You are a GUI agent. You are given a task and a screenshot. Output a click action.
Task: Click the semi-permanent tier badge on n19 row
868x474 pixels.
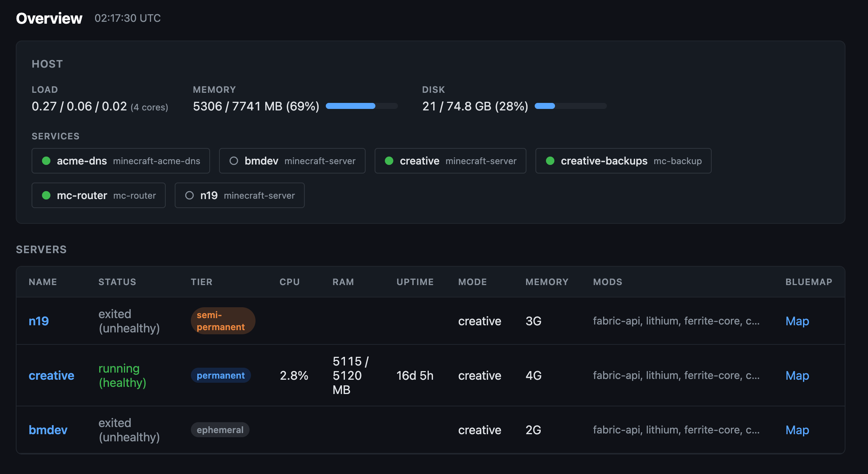[222, 320]
